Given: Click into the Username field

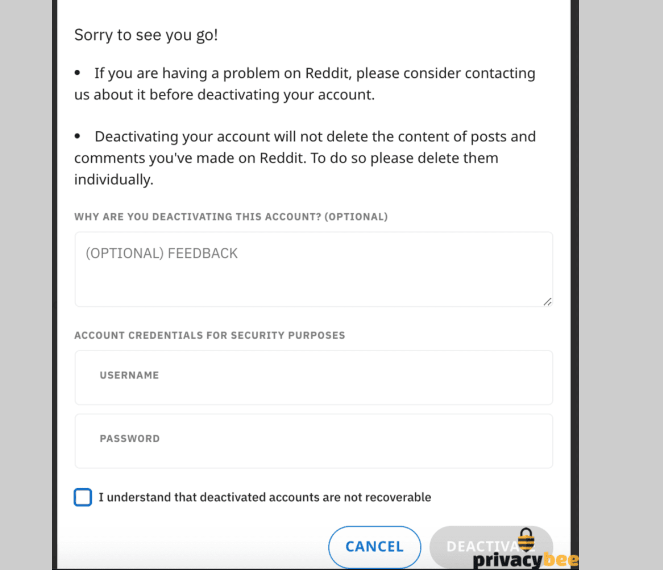Looking at the screenshot, I should 313,377.
